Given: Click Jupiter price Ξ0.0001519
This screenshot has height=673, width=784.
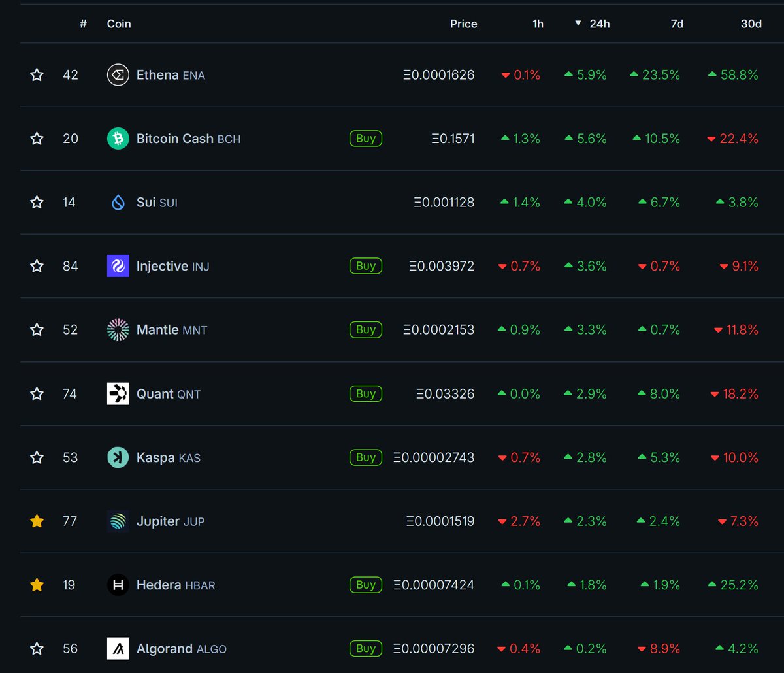Looking at the screenshot, I should (440, 521).
